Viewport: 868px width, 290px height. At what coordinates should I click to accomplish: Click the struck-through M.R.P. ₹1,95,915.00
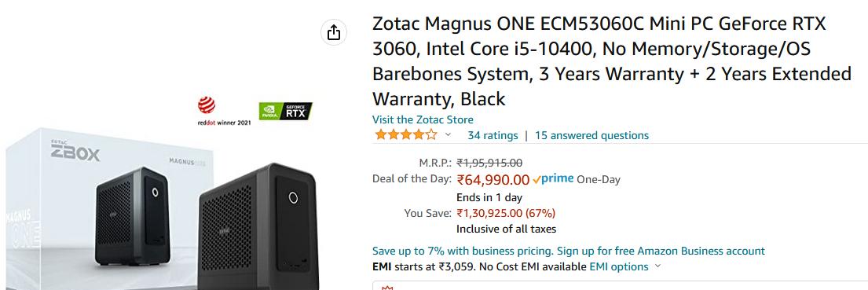[489, 163]
